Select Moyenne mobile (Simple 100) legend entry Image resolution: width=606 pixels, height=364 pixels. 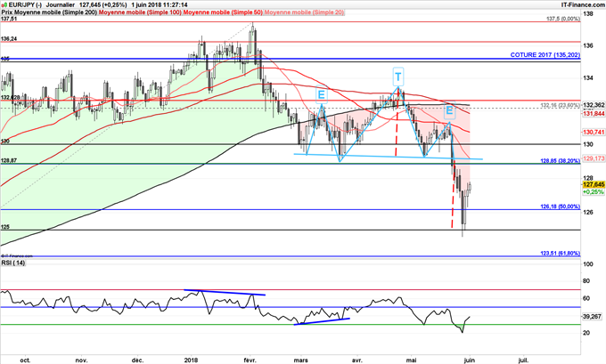[140, 12]
